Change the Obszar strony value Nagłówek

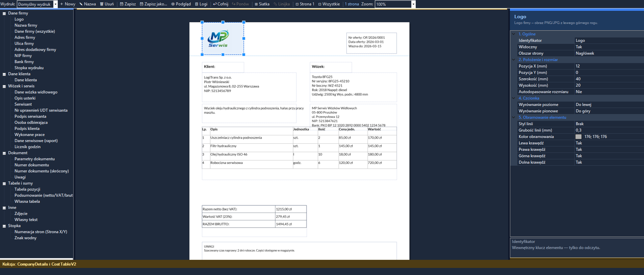[x=609, y=53]
